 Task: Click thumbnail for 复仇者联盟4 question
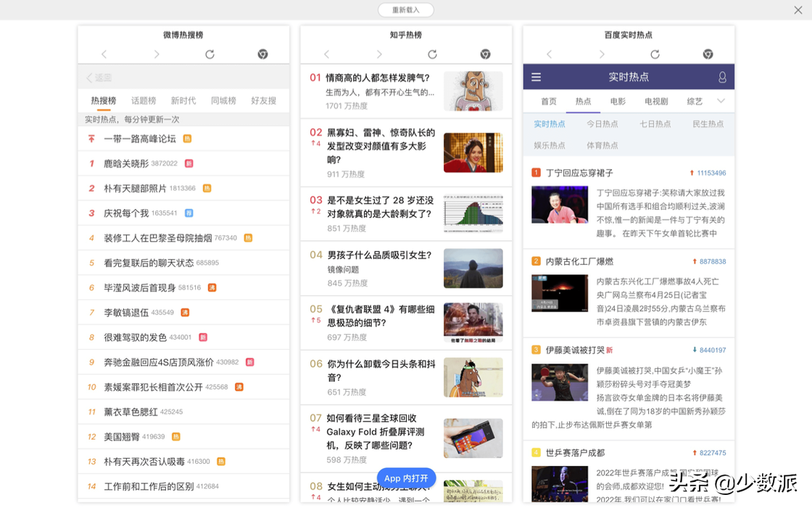[x=473, y=322]
